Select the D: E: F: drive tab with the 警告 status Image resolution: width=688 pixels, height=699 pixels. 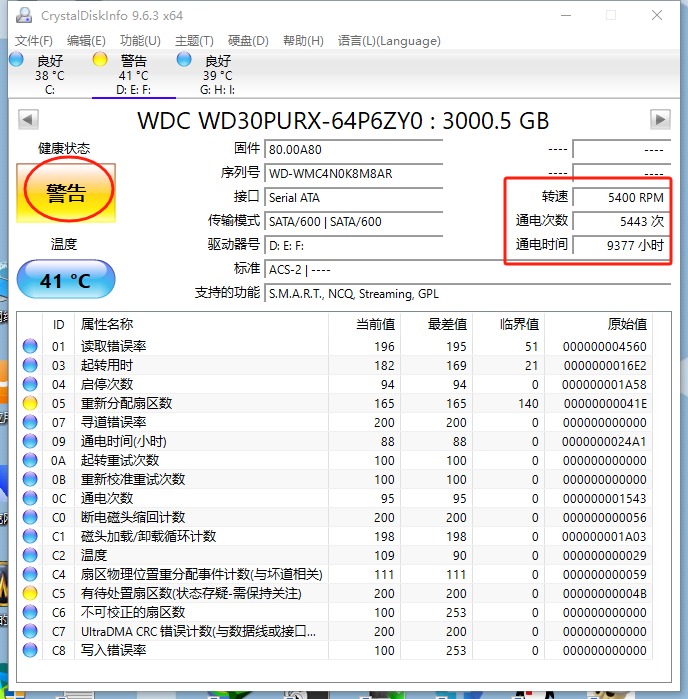coord(133,74)
